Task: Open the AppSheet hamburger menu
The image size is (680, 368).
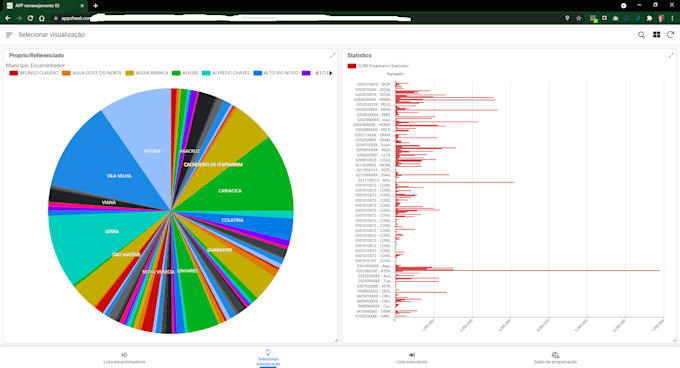Action: (9, 35)
